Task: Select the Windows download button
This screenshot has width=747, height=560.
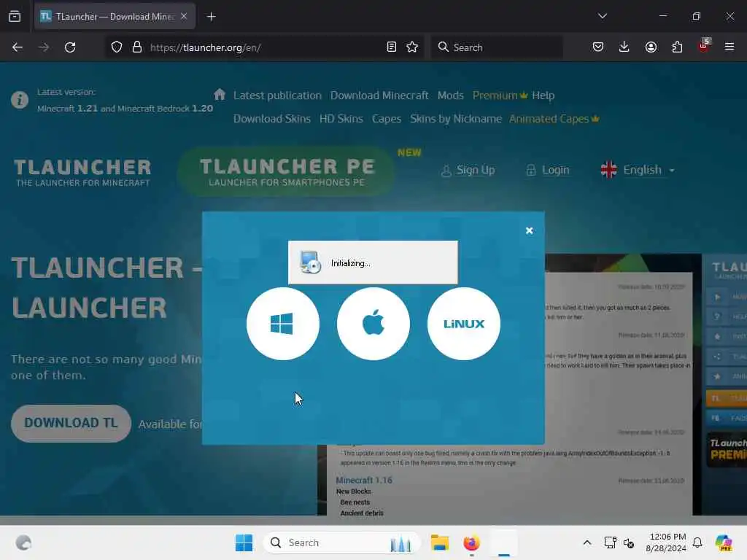Action: pyautogui.click(x=282, y=324)
